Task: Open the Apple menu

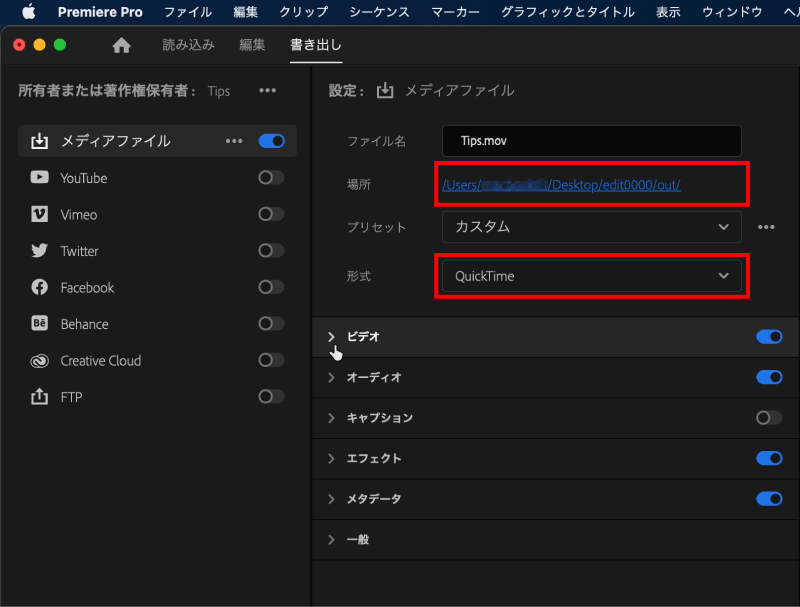Action: (x=29, y=12)
